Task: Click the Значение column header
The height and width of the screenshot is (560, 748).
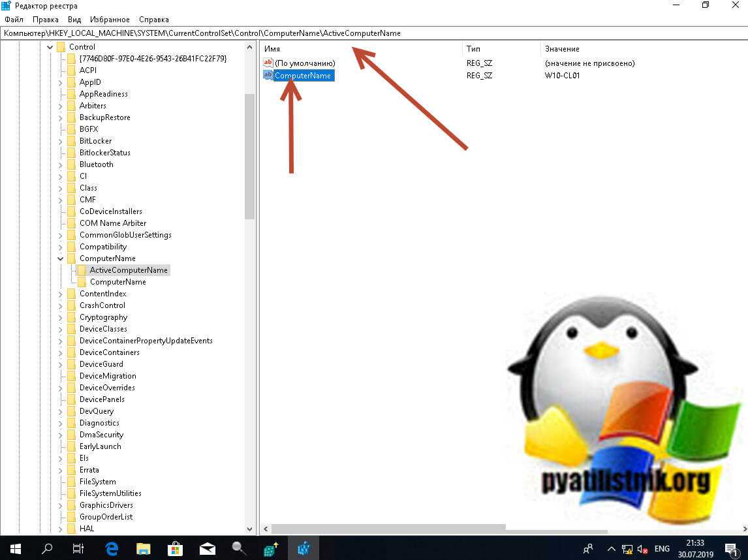Action: 561,49
